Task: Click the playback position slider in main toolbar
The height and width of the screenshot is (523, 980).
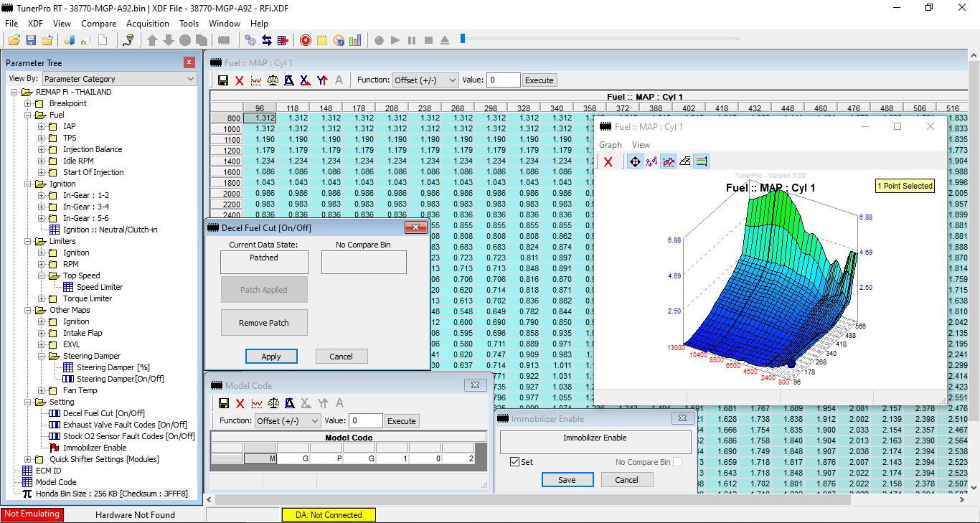Action: [463, 39]
